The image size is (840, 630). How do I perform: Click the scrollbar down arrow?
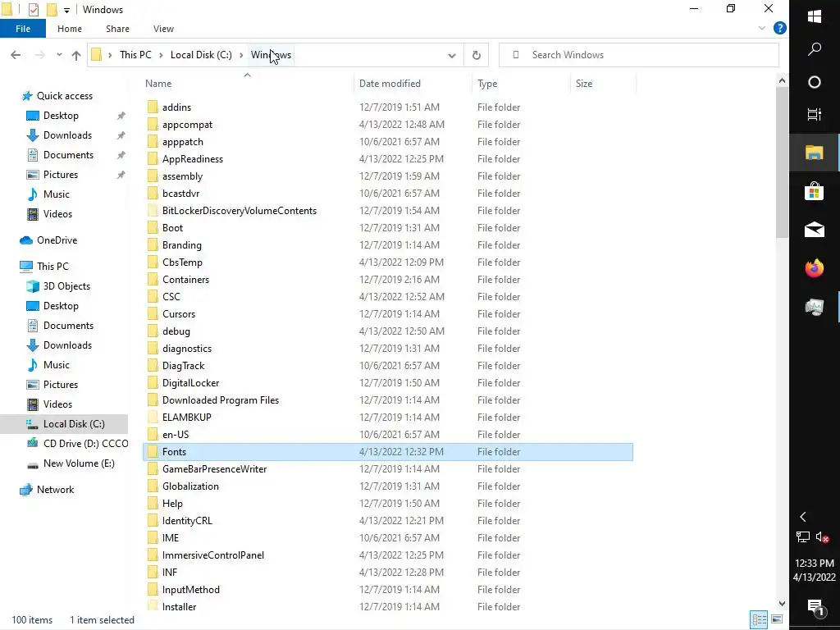782,603
